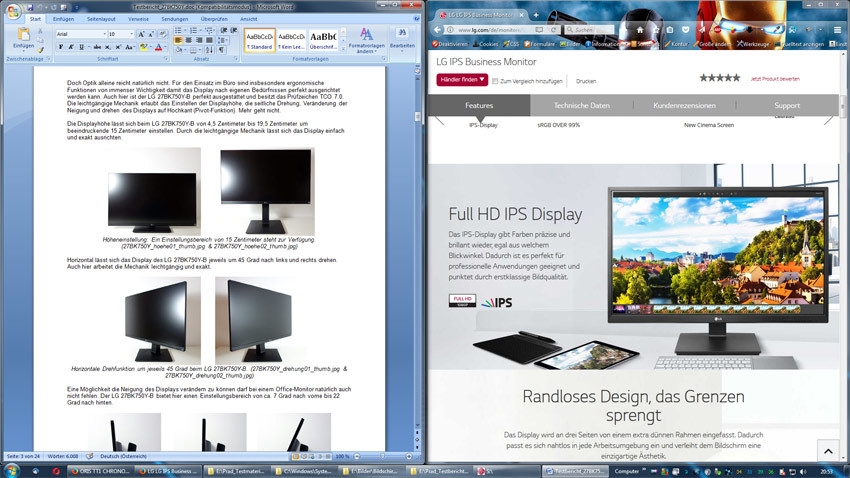Toggle strikethrough formatting in Word
The image size is (850, 478).
(96, 48)
